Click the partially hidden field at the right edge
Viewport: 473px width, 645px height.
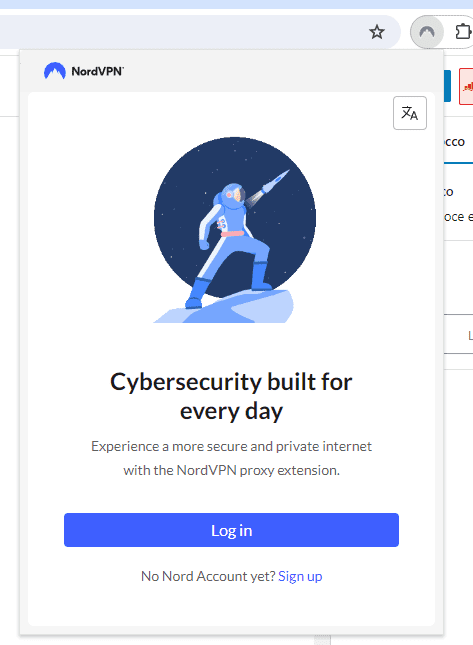[459, 334]
